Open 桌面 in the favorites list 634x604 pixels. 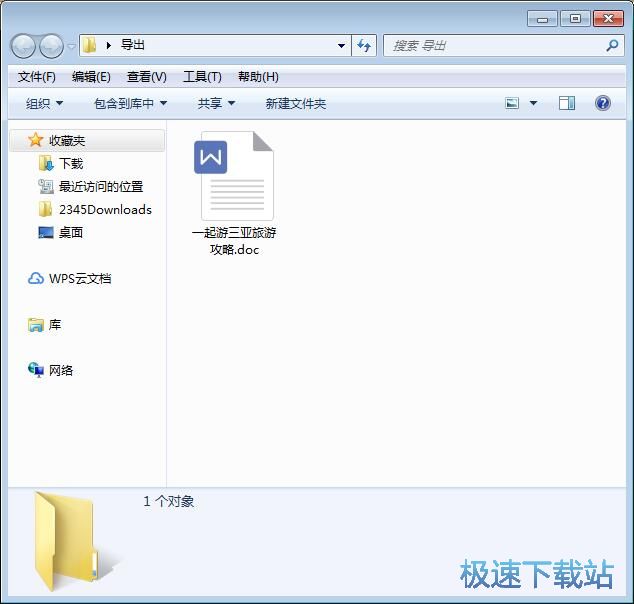71,232
